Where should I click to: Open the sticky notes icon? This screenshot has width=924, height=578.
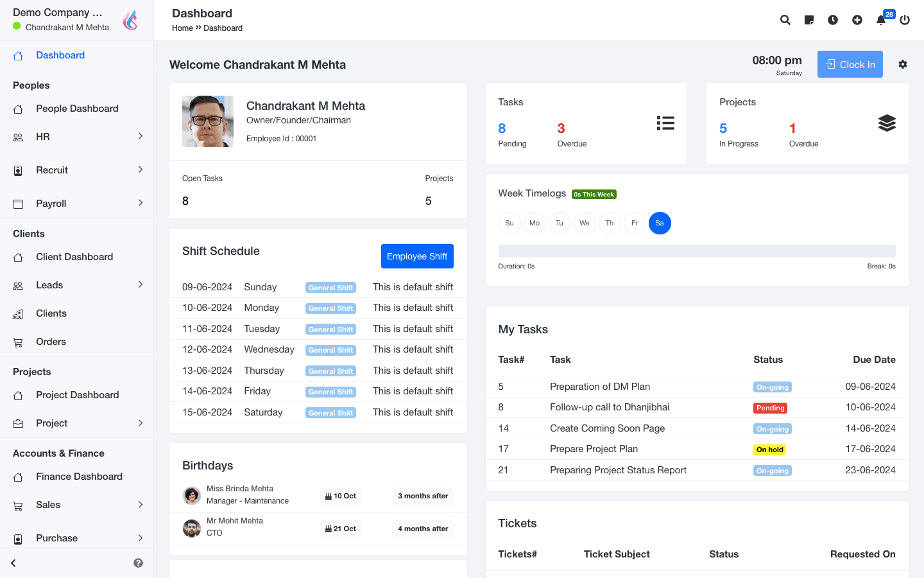[x=809, y=20]
